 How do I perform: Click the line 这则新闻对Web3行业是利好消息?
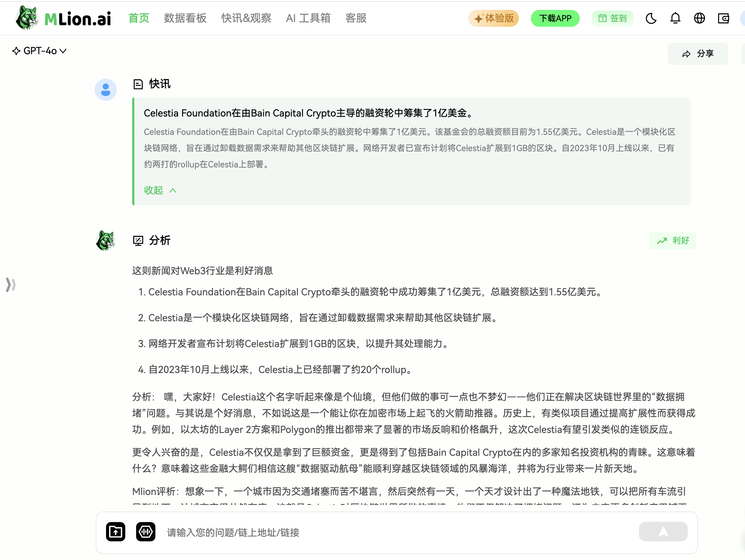tap(202, 271)
